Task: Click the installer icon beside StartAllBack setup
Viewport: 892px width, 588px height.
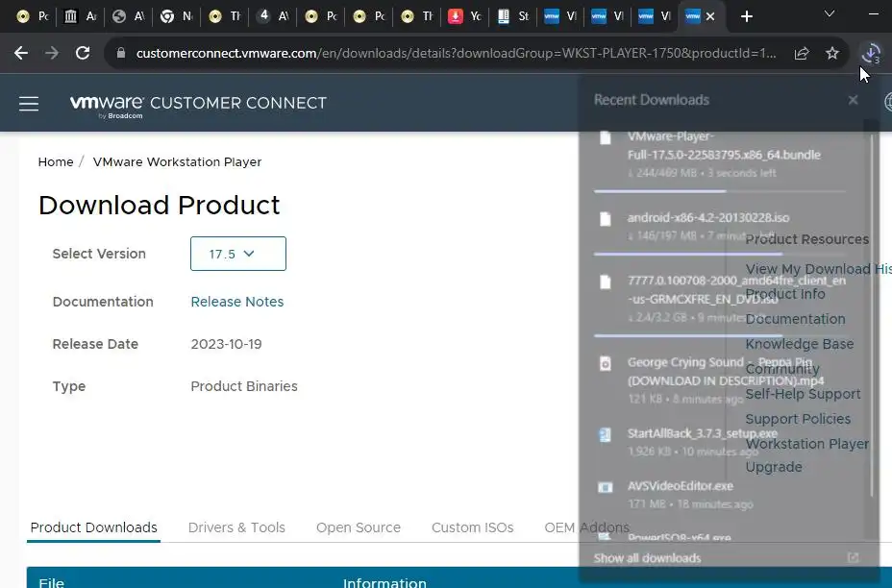Action: pos(606,435)
